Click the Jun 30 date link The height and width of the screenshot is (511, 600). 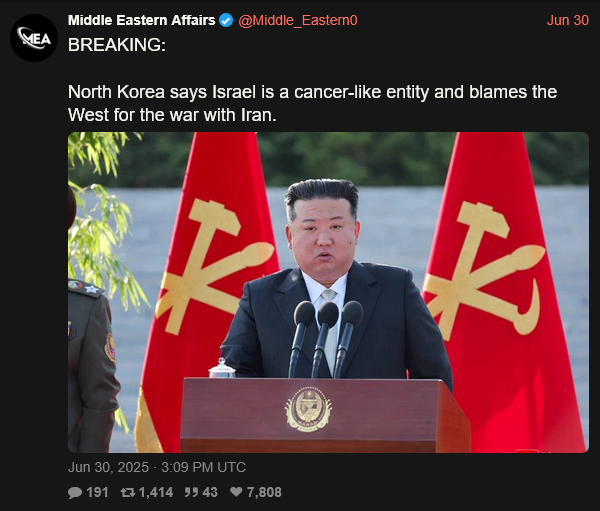click(567, 20)
